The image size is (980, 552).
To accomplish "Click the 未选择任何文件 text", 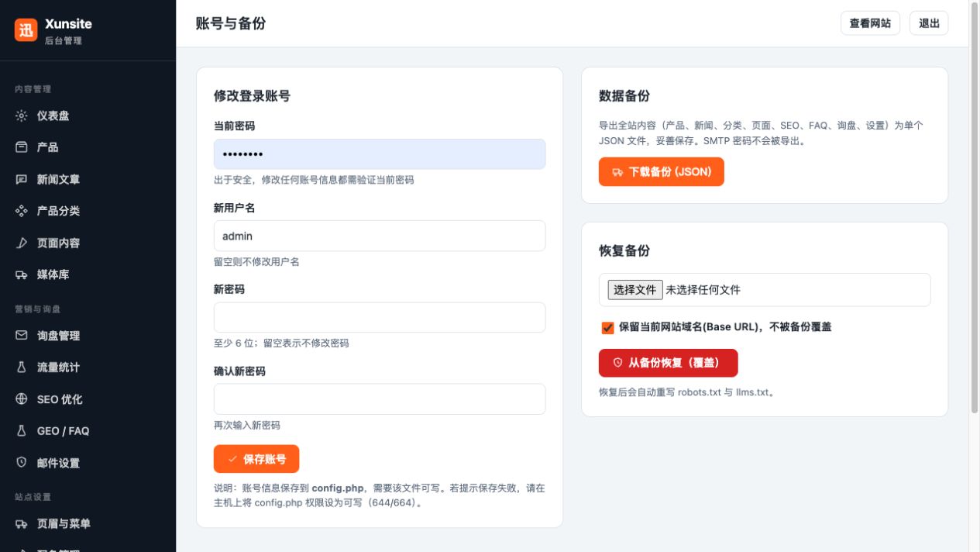I will [703, 290].
